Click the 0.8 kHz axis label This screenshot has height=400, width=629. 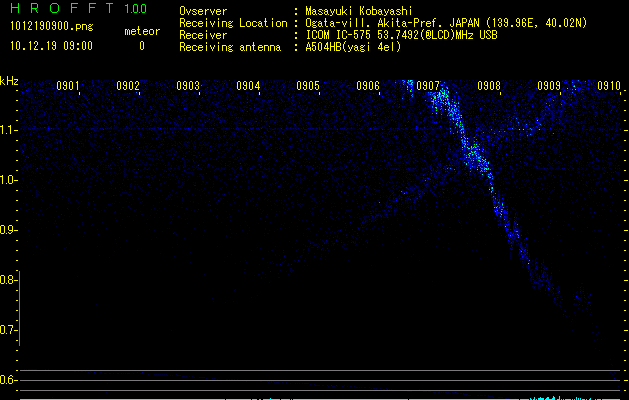tap(7, 280)
